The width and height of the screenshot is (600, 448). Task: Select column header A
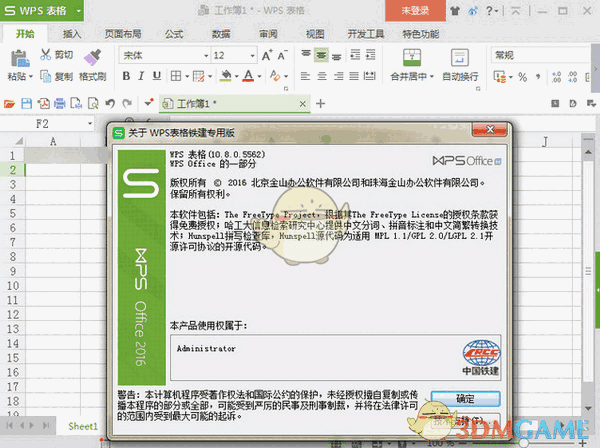coord(53,142)
